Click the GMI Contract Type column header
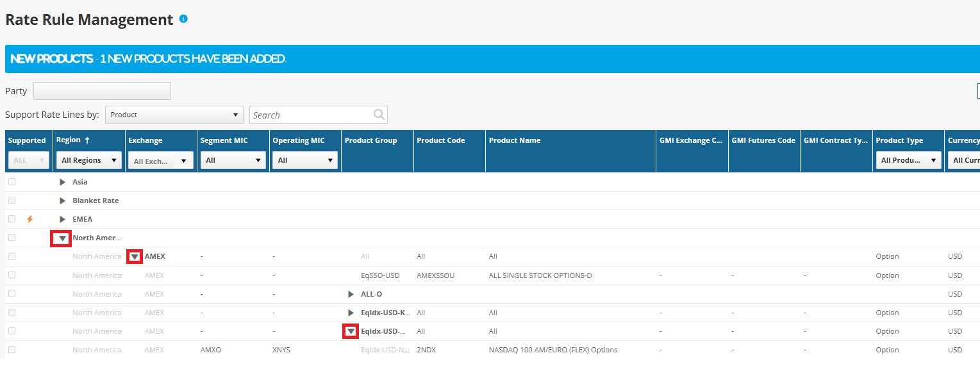The width and height of the screenshot is (980, 369). click(x=836, y=140)
